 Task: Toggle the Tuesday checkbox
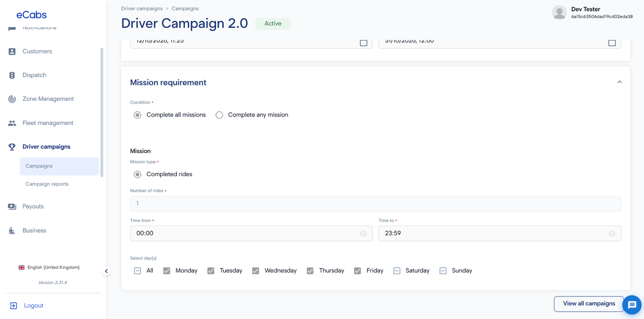coord(211,271)
